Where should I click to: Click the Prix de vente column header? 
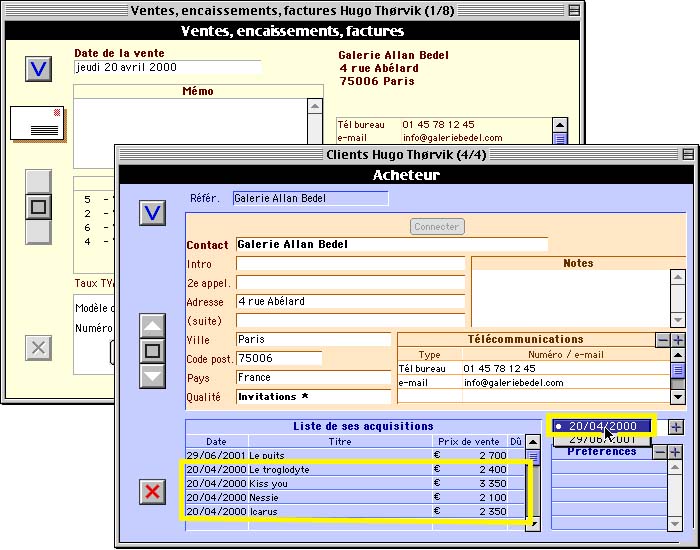coord(469,442)
